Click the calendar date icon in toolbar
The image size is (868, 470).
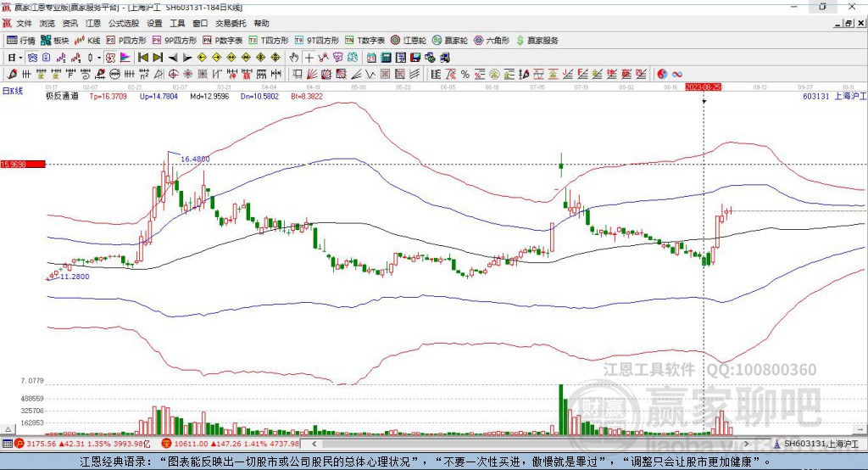tap(371, 58)
